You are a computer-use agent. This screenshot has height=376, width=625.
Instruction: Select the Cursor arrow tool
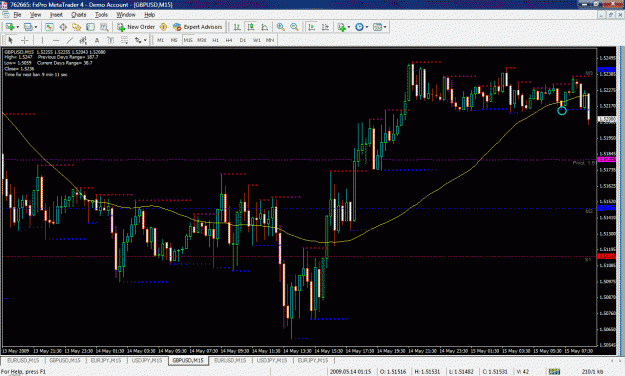[x=10, y=40]
